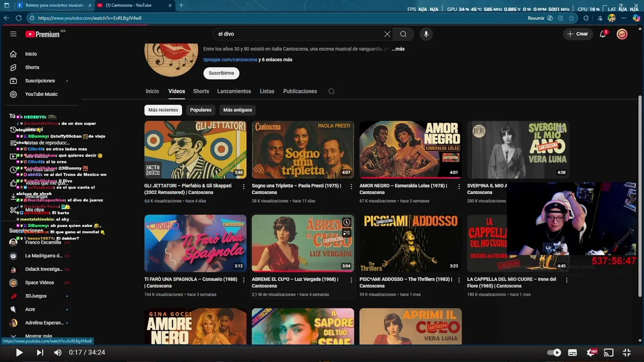Go back with the browser back arrow
644x362 pixels.
(x=7, y=18)
